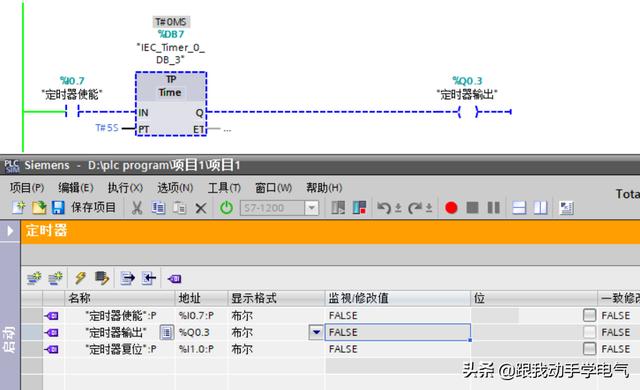Viewport: 640px width, 390px height.
Task: Click the new project icon in toolbar
Action: pos(19,208)
